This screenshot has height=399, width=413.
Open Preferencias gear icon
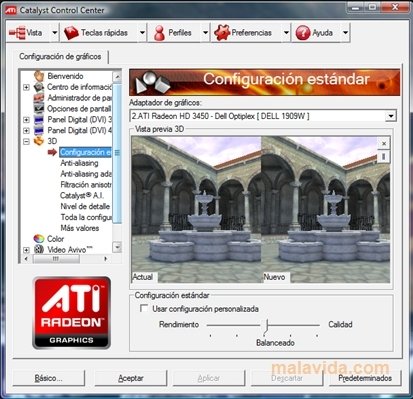pyautogui.click(x=222, y=33)
